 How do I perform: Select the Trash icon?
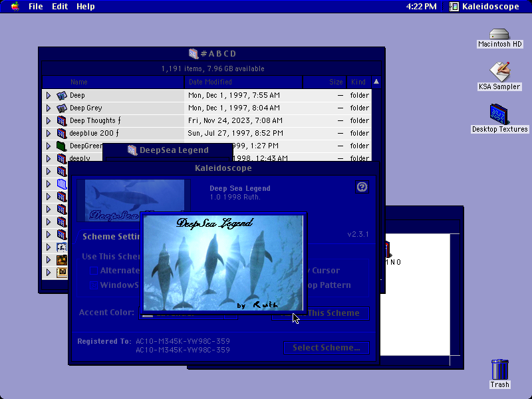[500, 370]
